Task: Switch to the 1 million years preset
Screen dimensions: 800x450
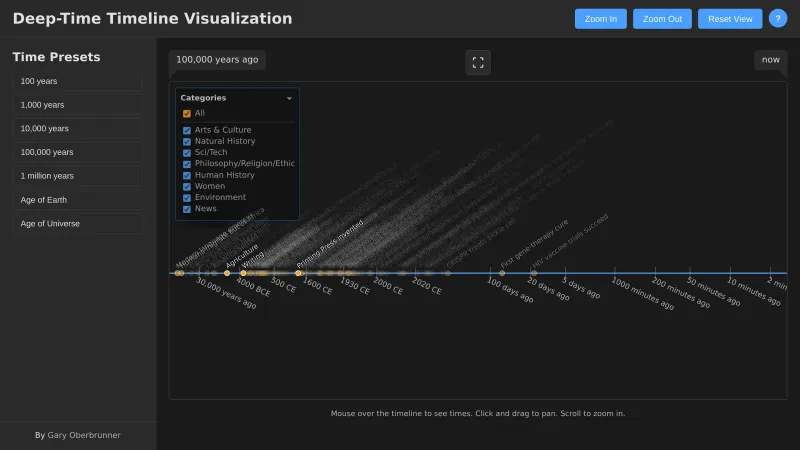Action: [x=78, y=176]
